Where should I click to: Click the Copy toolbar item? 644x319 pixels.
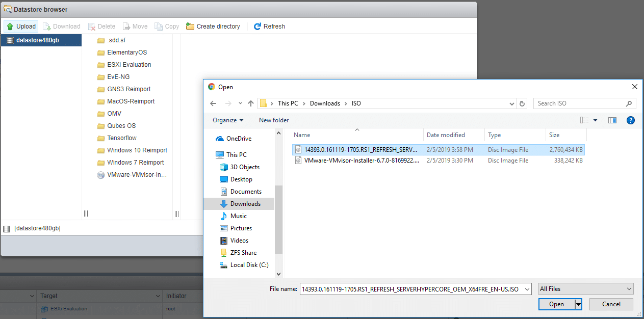167,26
